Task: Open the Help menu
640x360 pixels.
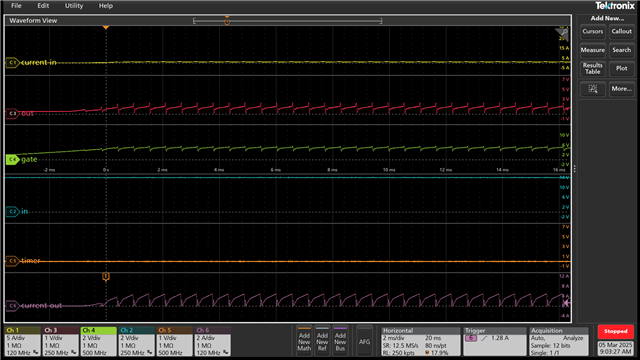Action: (106, 6)
